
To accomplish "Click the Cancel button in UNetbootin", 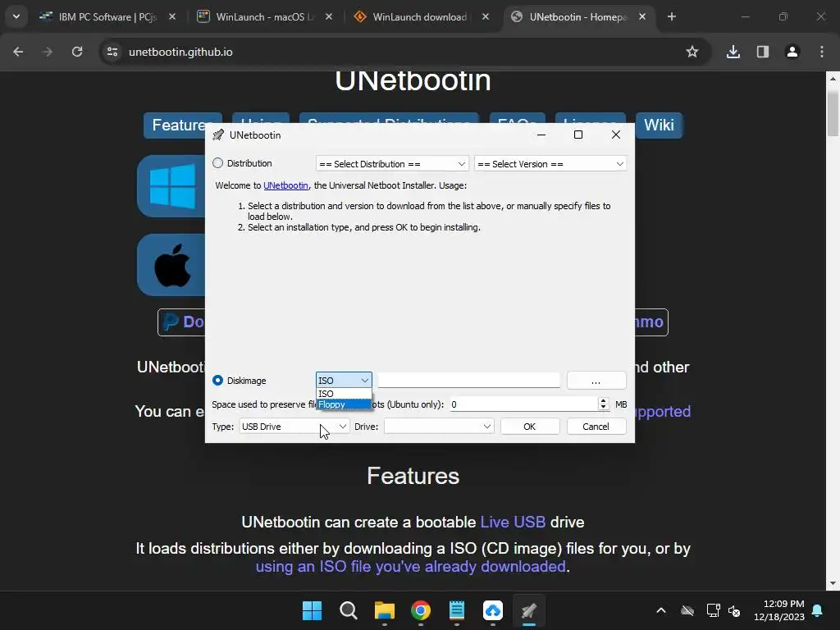I will tap(596, 427).
